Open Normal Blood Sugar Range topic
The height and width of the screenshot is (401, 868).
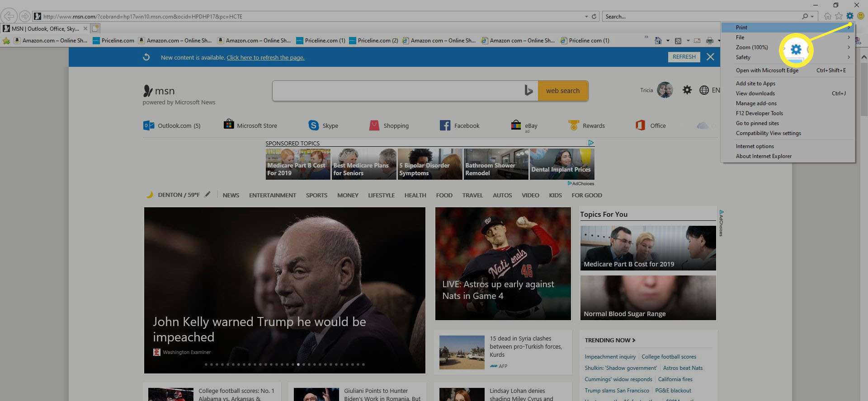pos(648,298)
